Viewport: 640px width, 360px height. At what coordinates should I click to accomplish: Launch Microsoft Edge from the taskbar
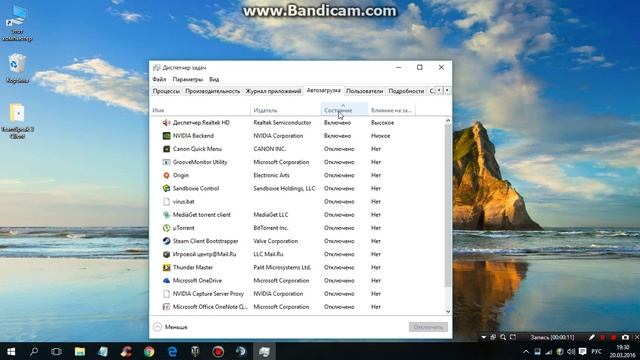click(x=172, y=351)
